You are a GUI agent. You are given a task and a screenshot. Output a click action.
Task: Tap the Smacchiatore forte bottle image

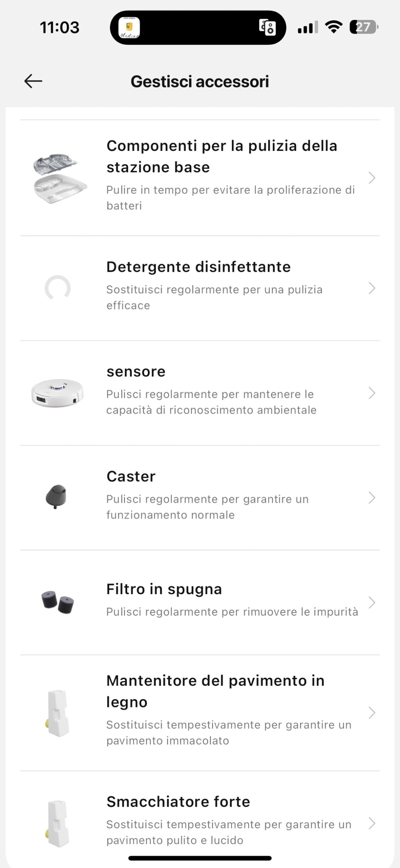[x=58, y=823]
